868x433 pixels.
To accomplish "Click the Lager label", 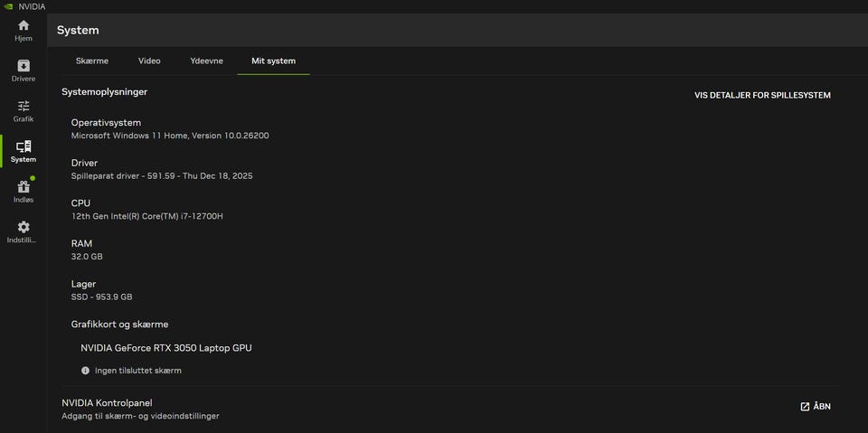I will pos(83,284).
